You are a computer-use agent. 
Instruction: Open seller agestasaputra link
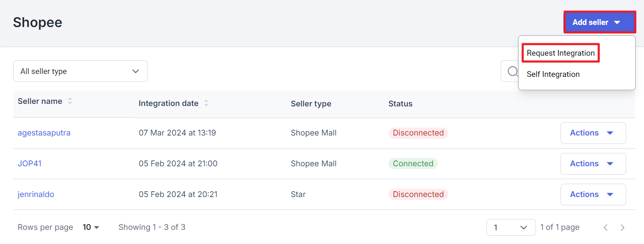point(44,133)
